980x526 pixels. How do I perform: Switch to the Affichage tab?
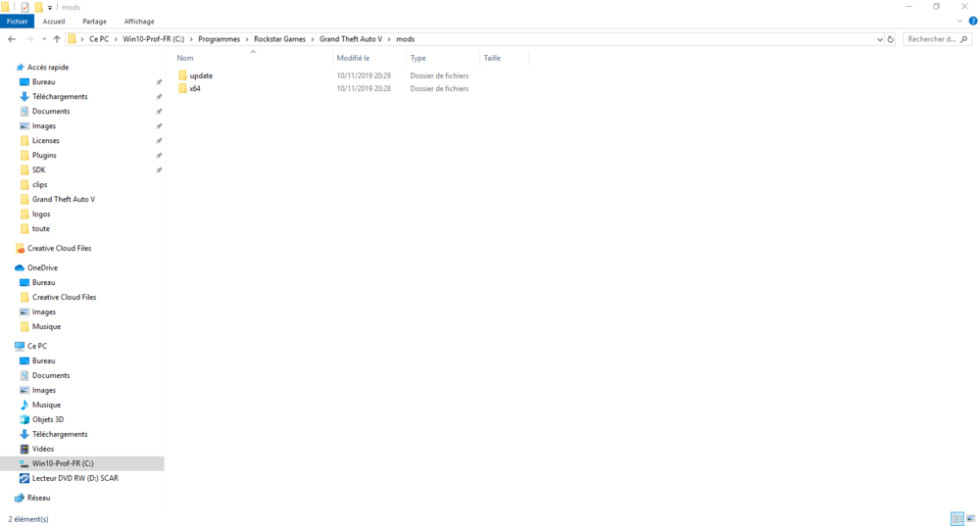(139, 22)
